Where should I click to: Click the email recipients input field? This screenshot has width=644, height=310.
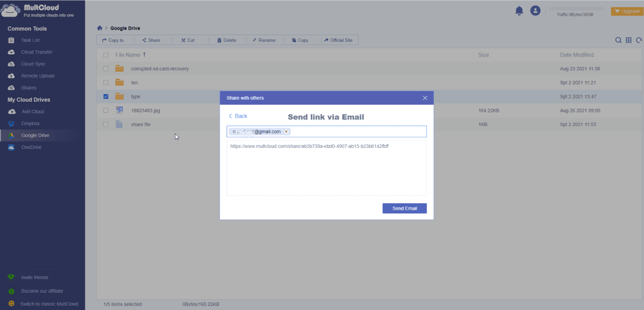click(356, 132)
